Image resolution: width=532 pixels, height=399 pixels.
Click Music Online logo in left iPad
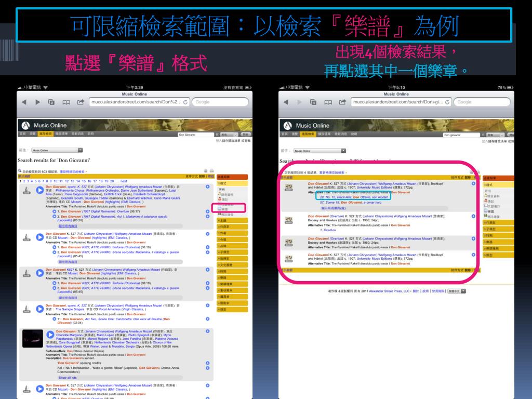pyautogui.click(x=44, y=126)
